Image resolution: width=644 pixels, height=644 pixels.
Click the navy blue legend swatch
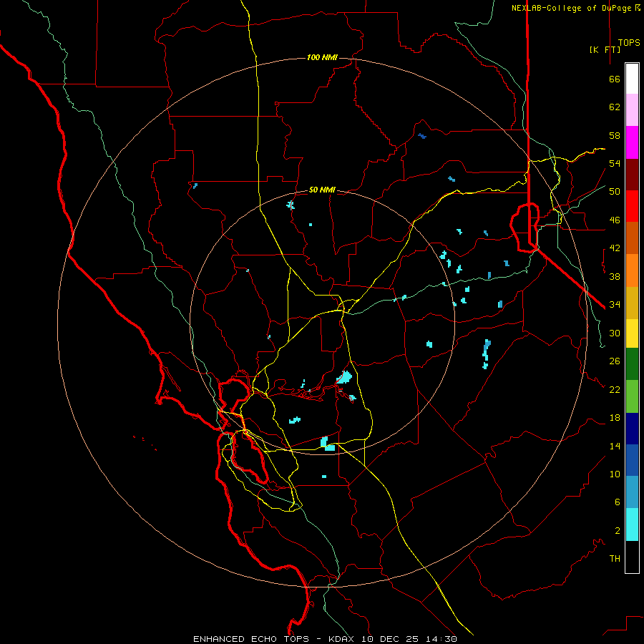632,429
